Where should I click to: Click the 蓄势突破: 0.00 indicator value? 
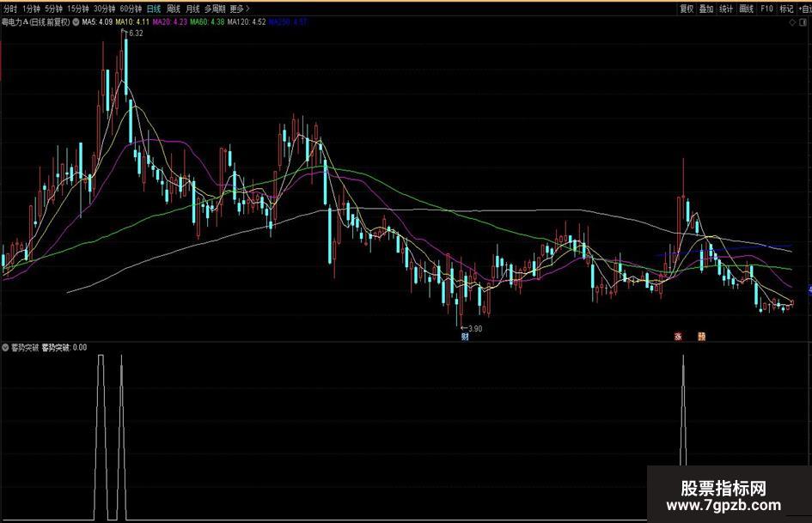pyautogui.click(x=64, y=348)
